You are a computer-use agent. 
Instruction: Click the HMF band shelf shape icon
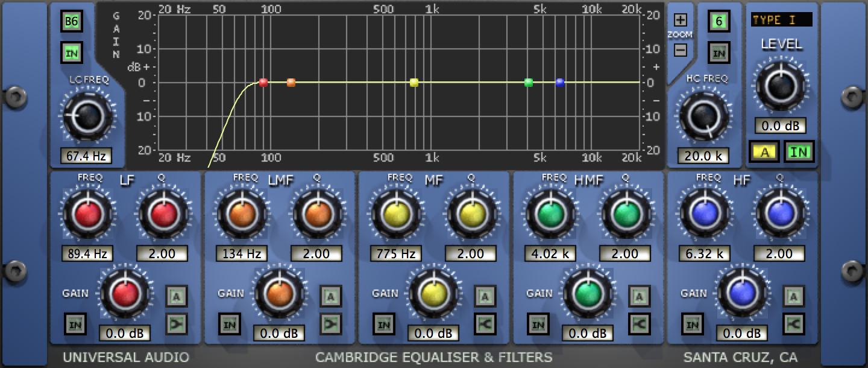[x=640, y=324]
